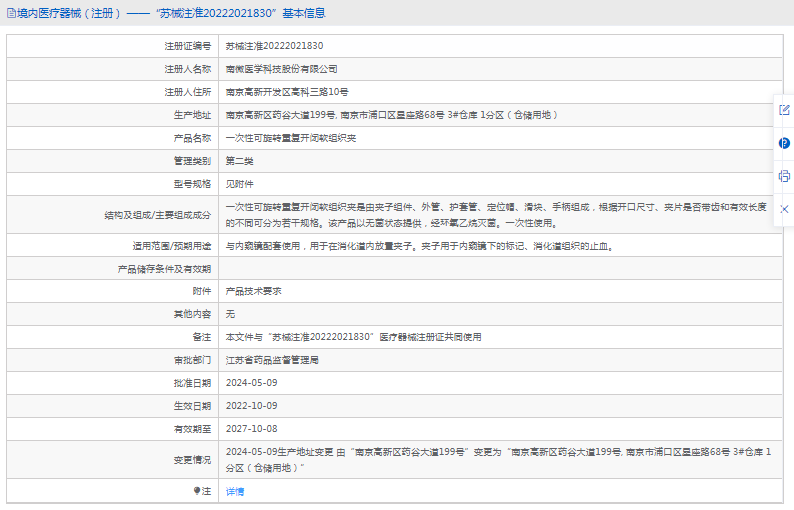
Task: Click the document icon beside page title
Action: click(11, 13)
